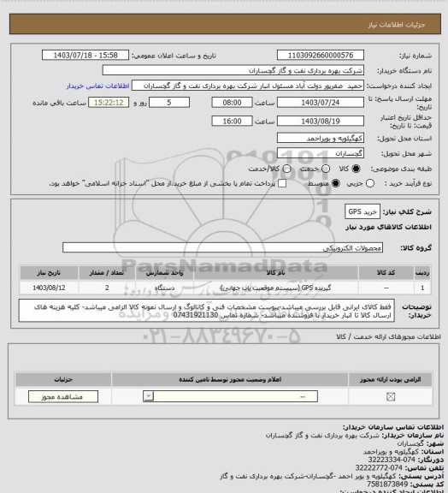This screenshot has width=448, height=493.
Task: Click the اعلام وضعیت مجوز header
Action: click(230, 379)
